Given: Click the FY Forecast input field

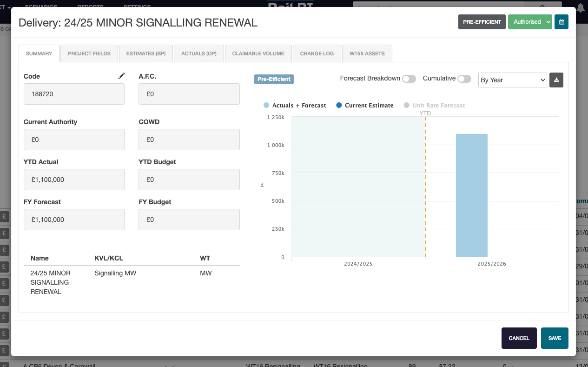Looking at the screenshot, I should point(74,220).
